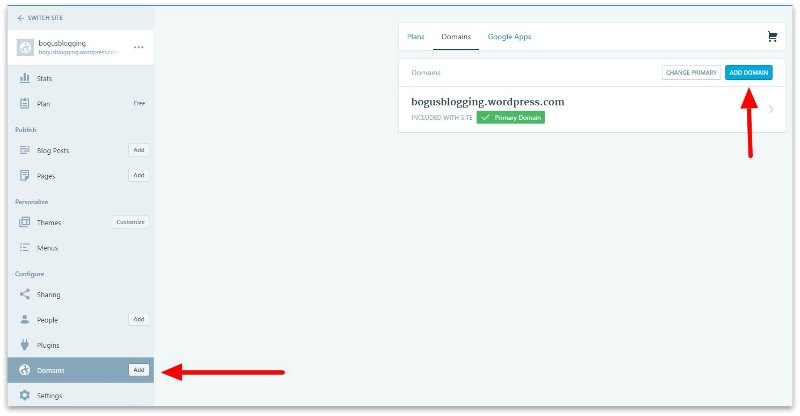Open the Settings gear icon
Image resolution: width=800 pixels, height=416 pixels.
24,395
